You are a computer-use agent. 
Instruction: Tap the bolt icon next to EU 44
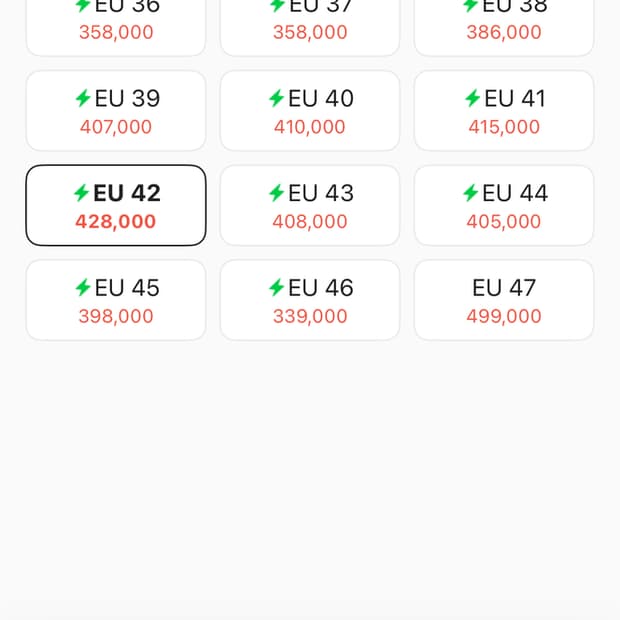(x=470, y=193)
